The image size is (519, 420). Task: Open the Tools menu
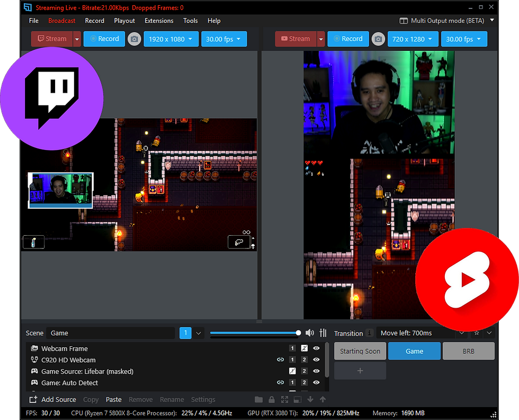[190, 21]
